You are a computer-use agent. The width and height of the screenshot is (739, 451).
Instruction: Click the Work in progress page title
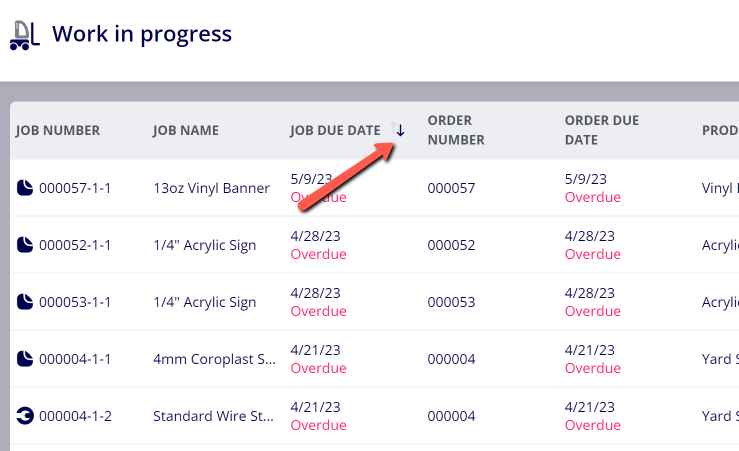142,34
